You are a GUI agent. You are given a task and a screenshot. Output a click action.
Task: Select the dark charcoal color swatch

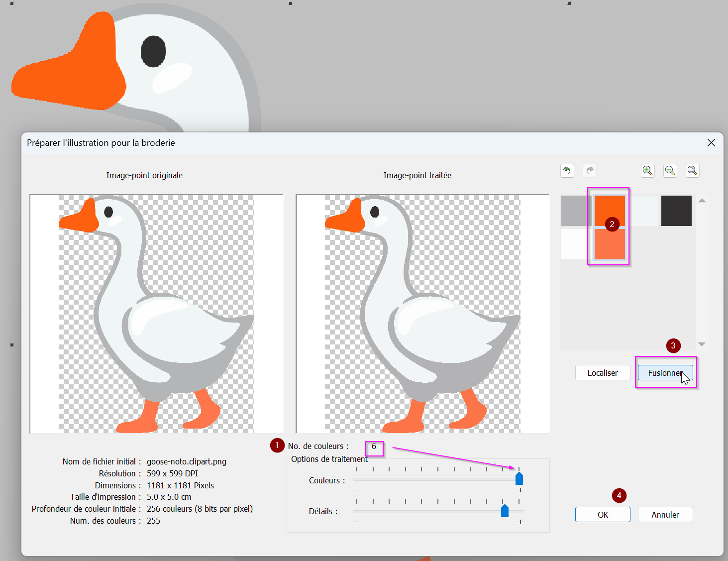click(676, 211)
